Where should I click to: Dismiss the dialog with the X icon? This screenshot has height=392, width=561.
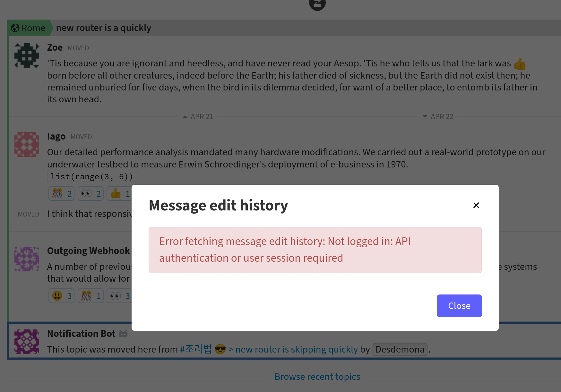pos(476,205)
